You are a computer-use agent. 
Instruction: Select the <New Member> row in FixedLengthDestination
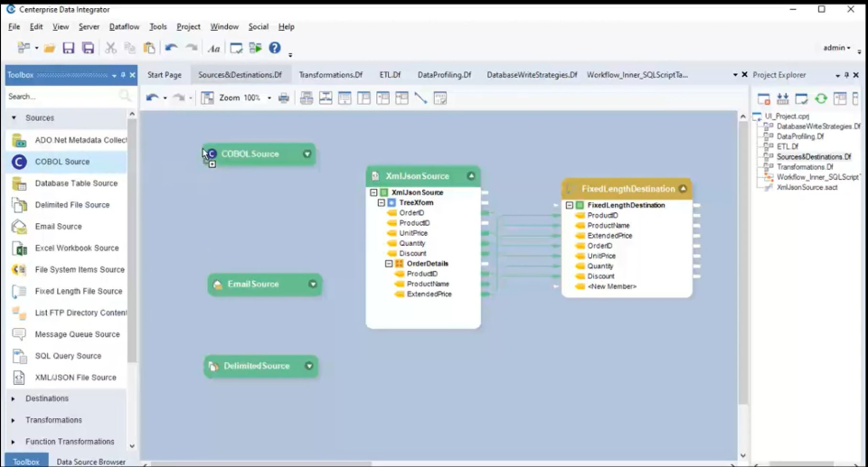tap(612, 286)
